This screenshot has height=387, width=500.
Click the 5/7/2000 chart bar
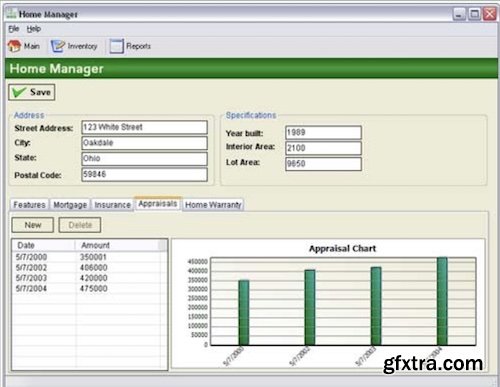point(244,312)
